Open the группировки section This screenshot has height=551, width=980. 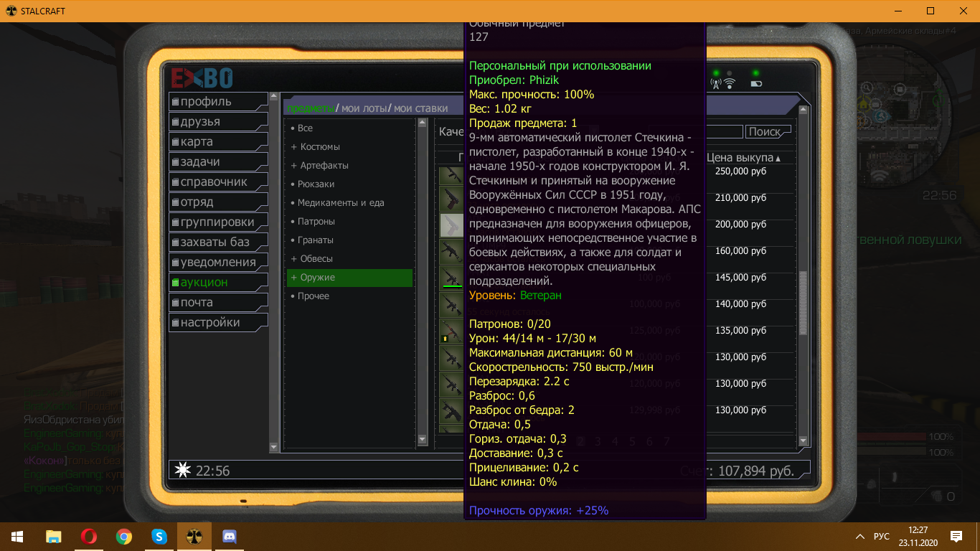[218, 222]
